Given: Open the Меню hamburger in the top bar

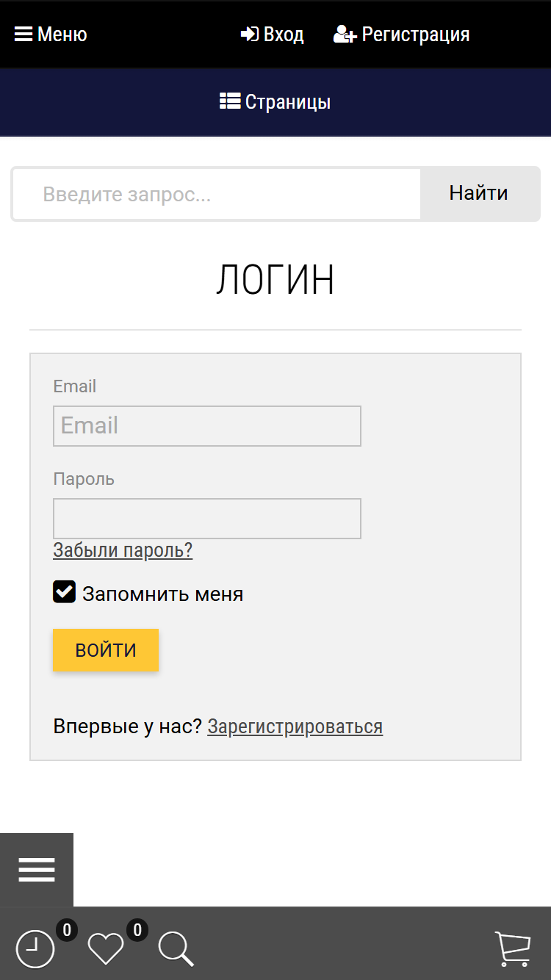Looking at the screenshot, I should point(24,35).
